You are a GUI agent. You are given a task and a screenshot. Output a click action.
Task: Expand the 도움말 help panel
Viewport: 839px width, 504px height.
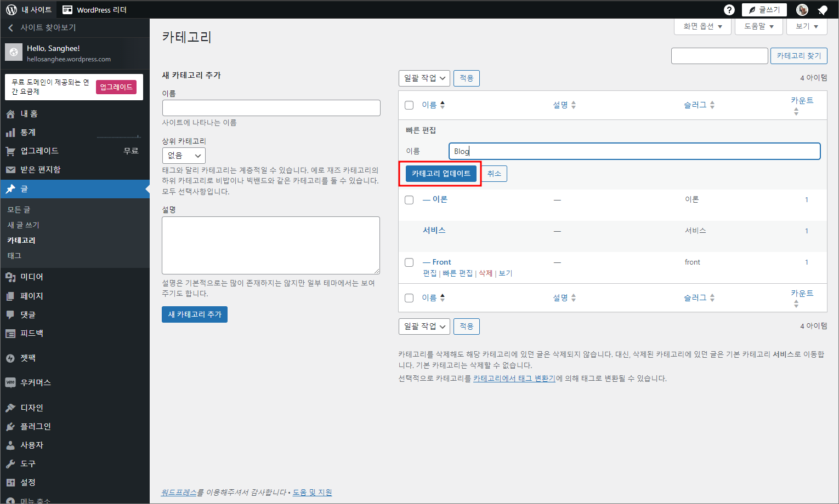click(759, 26)
